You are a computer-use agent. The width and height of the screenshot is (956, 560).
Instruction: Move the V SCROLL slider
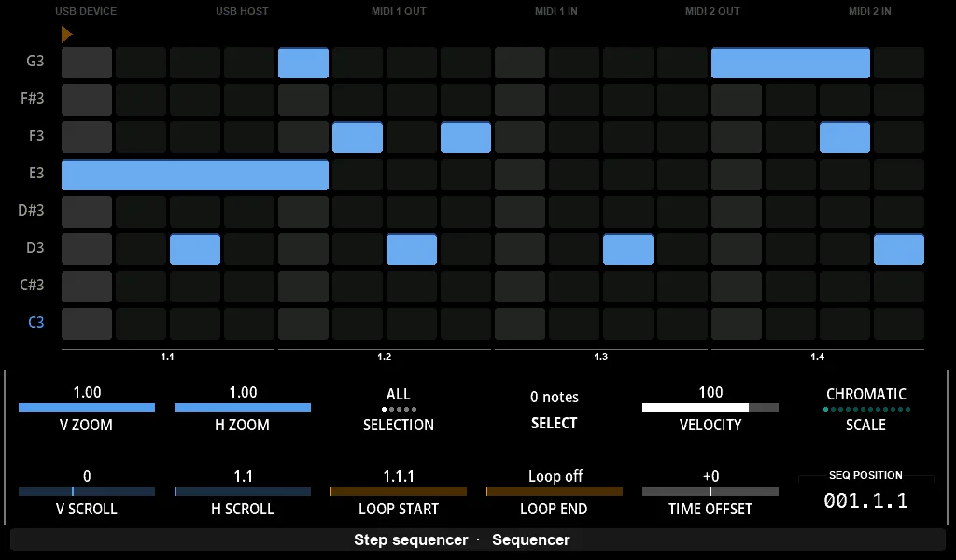(x=87, y=491)
